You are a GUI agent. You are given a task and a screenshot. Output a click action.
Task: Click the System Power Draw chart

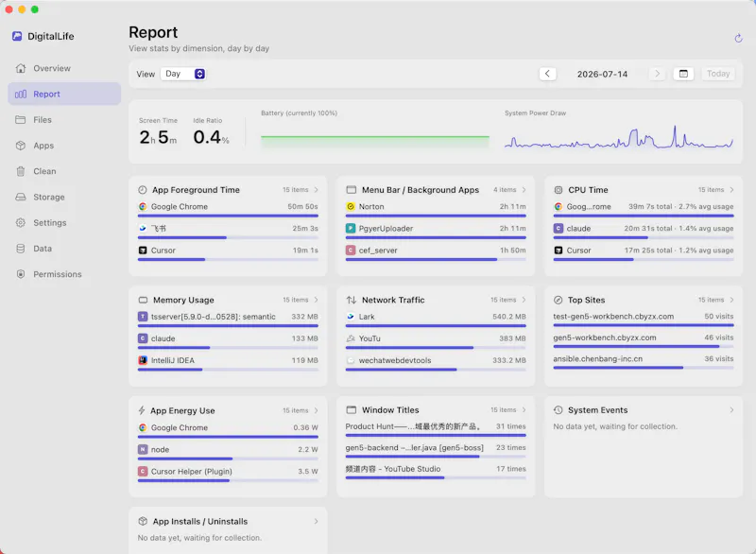pos(619,137)
